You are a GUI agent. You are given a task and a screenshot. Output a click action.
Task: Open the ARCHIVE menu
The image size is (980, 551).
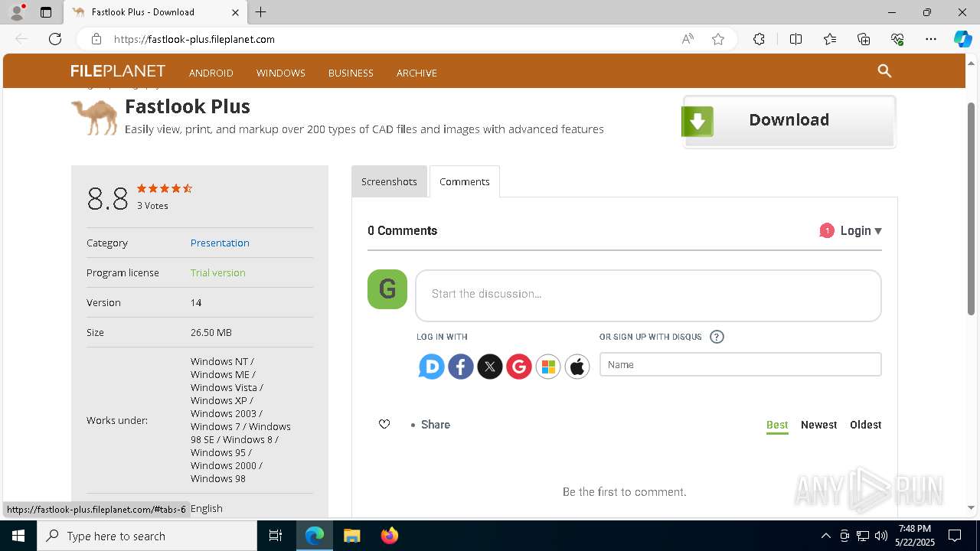[416, 73]
